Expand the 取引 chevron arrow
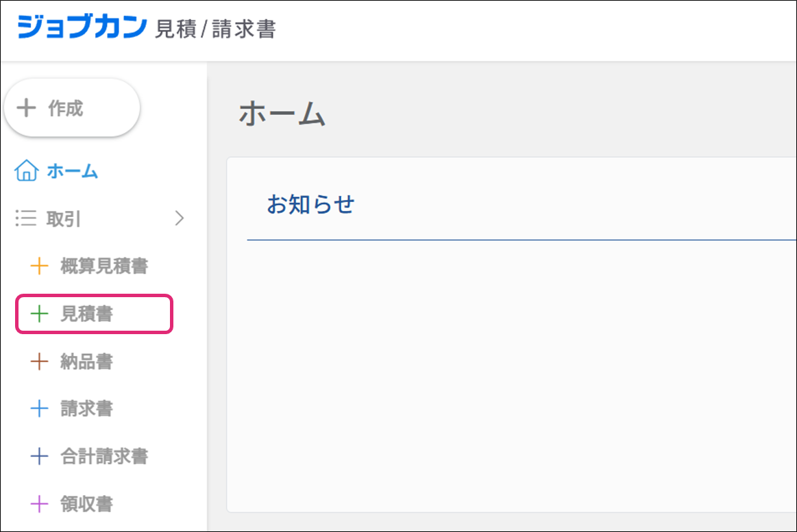The height and width of the screenshot is (532, 797). [x=180, y=218]
